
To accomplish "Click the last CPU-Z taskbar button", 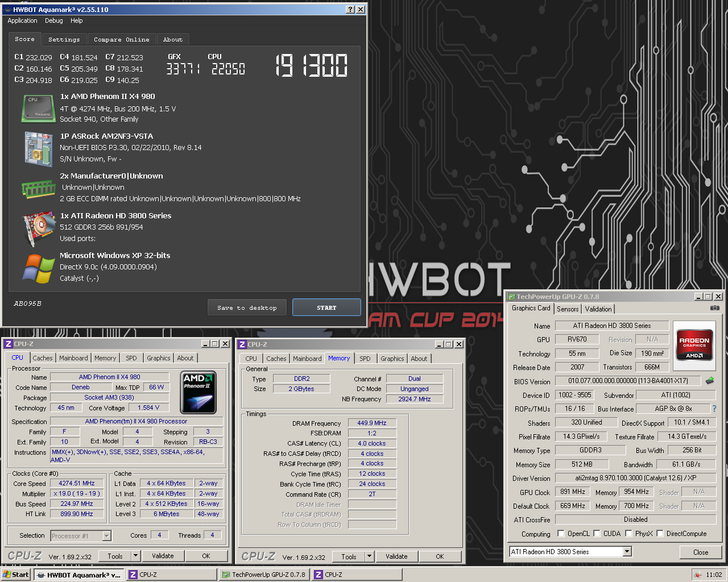I will pyautogui.click(x=357, y=575).
